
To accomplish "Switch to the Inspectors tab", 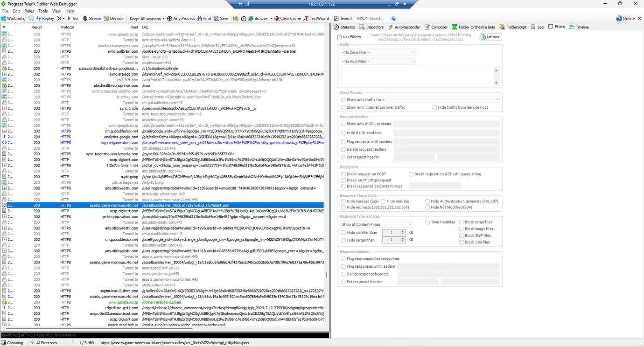I will coord(371,27).
